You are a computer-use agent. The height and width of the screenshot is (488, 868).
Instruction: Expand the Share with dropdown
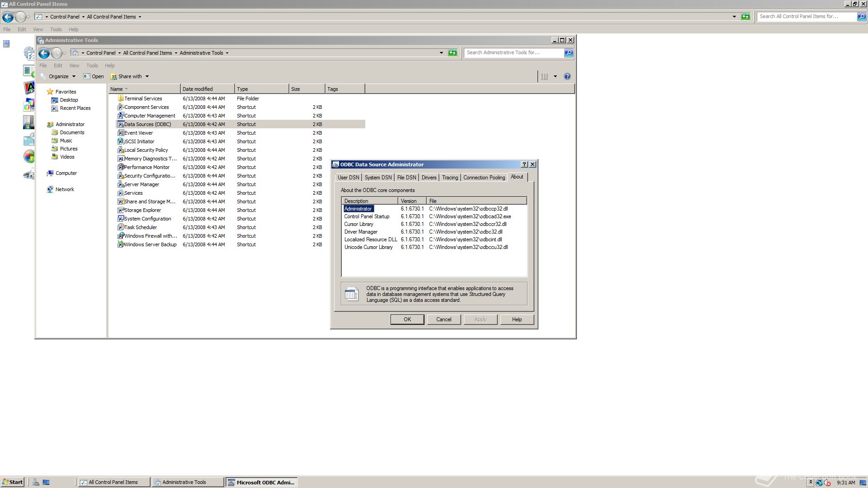coord(147,76)
